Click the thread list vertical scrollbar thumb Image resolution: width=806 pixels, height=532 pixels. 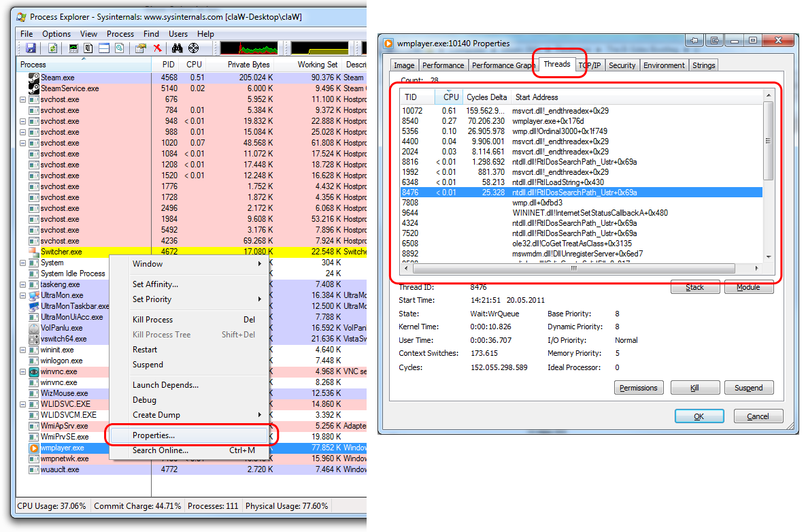pos(769,141)
